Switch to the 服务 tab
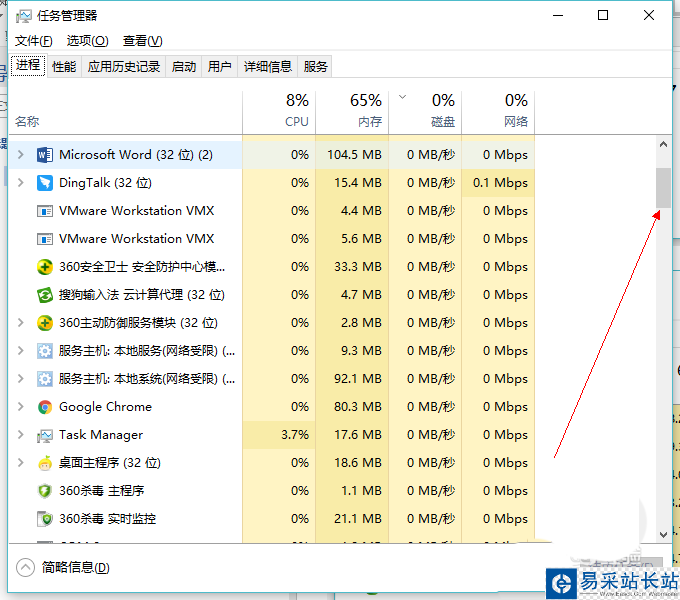 315,67
